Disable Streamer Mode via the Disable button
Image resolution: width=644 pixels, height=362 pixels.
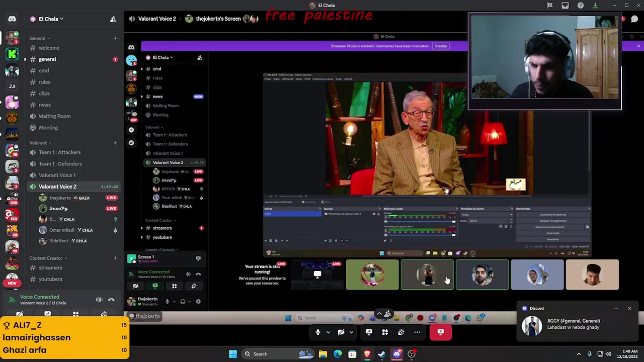441,46
